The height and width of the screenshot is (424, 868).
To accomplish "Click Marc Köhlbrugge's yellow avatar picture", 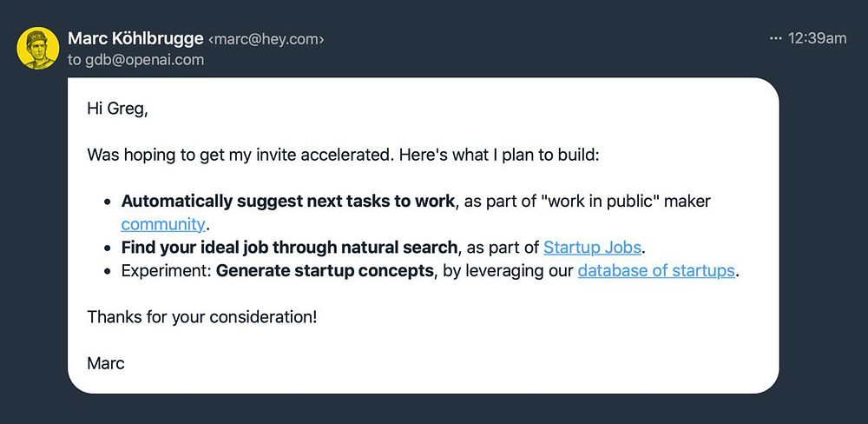I will [x=38, y=49].
